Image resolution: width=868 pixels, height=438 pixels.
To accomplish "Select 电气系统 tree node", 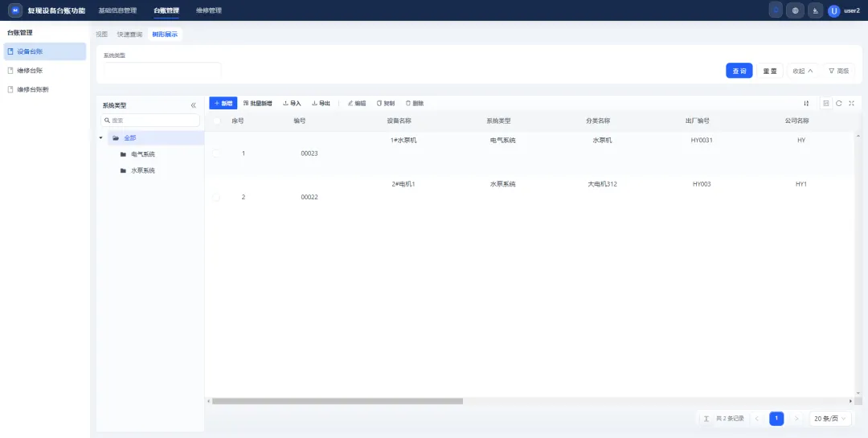I will click(143, 154).
